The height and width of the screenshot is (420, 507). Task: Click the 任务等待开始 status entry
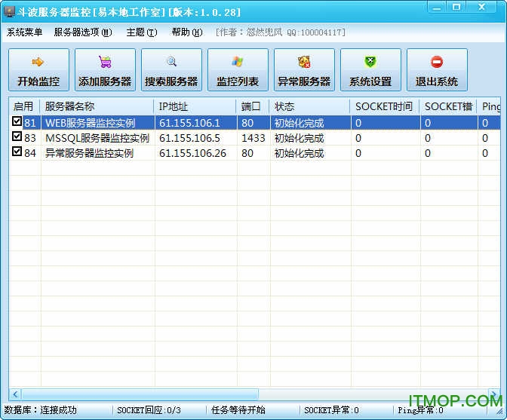coord(238,410)
